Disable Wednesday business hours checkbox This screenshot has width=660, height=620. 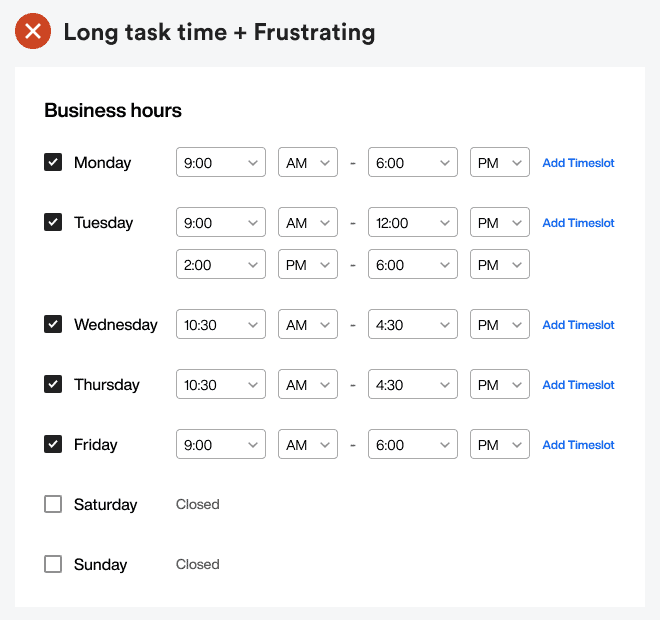click(53, 324)
